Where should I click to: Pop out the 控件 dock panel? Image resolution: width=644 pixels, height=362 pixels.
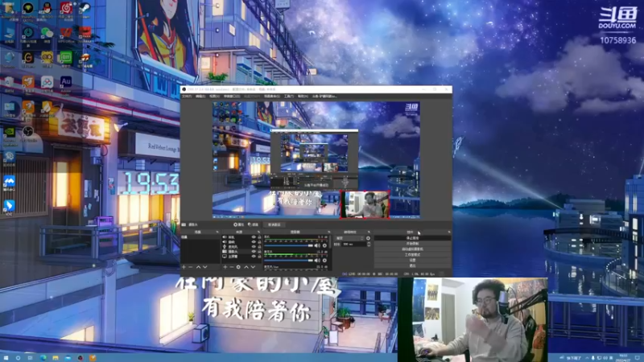click(x=449, y=232)
